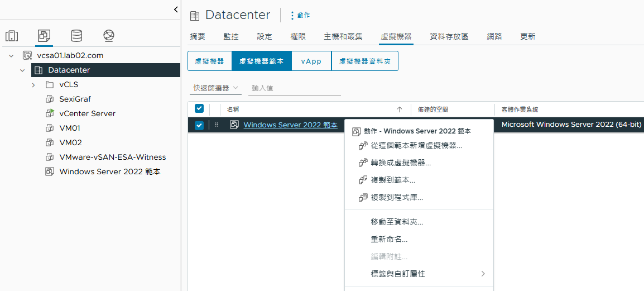This screenshot has height=291, width=644.
Task: Open the 更新 tab
Action: 528,36
